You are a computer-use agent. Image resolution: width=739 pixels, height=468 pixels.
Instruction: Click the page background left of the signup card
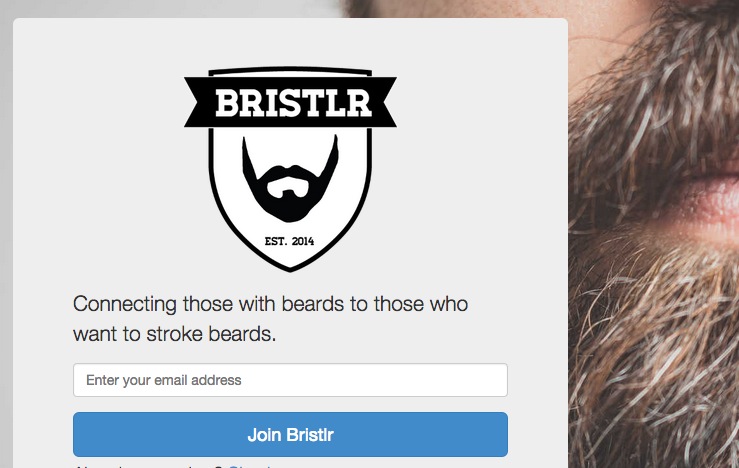point(5,250)
